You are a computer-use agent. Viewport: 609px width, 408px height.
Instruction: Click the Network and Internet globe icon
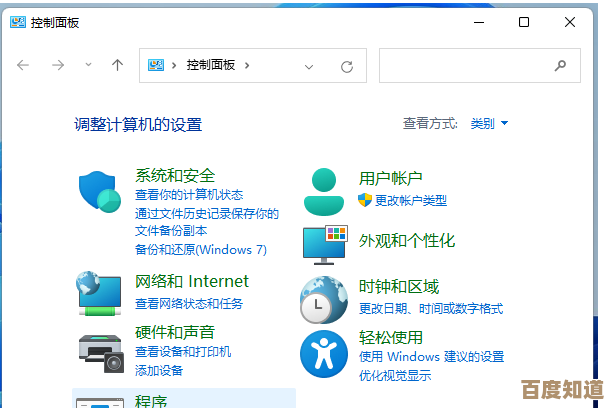[99, 292]
